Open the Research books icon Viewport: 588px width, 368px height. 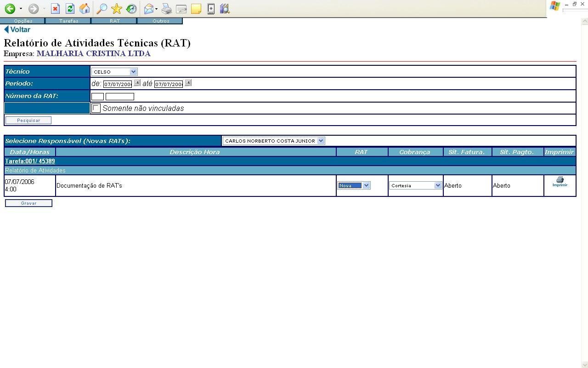(225, 9)
